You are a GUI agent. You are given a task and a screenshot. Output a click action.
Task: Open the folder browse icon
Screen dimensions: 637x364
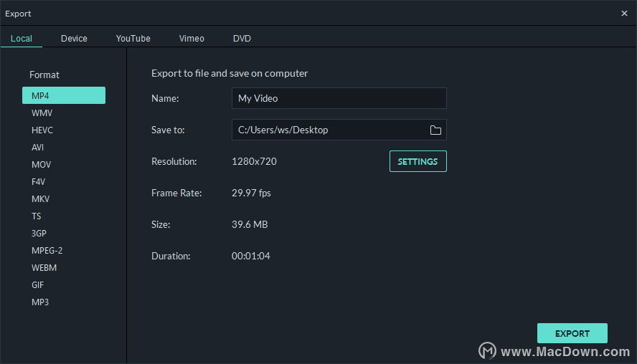pyautogui.click(x=435, y=130)
